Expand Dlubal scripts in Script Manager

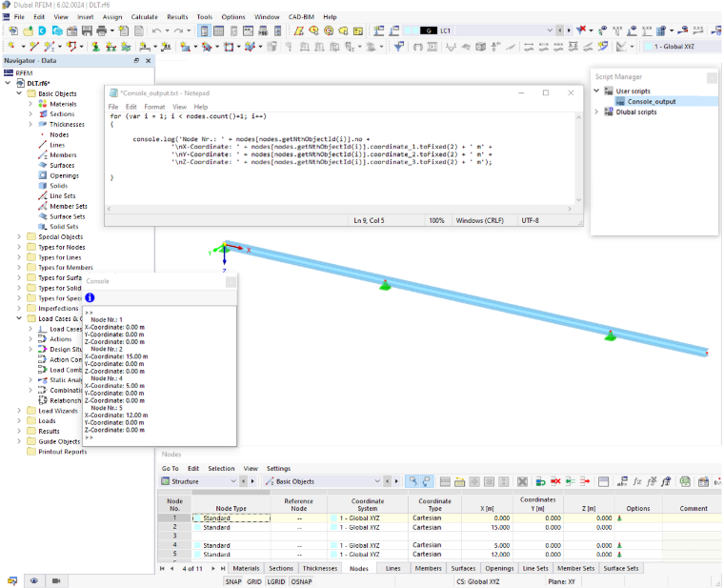596,112
